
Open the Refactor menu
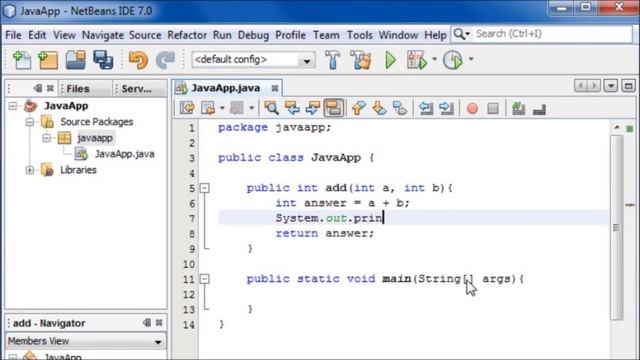(187, 35)
